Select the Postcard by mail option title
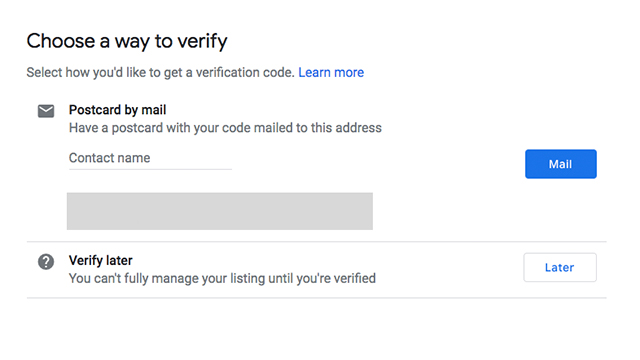 [118, 110]
